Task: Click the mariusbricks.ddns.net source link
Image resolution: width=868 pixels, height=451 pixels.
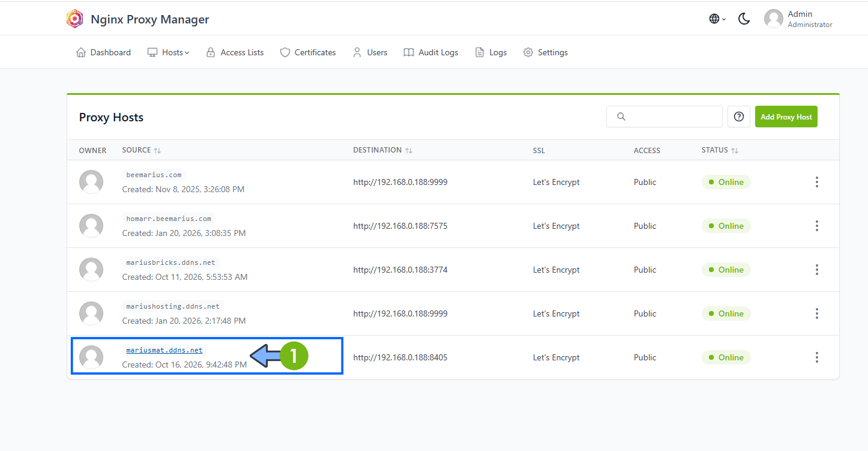Action: (171, 262)
